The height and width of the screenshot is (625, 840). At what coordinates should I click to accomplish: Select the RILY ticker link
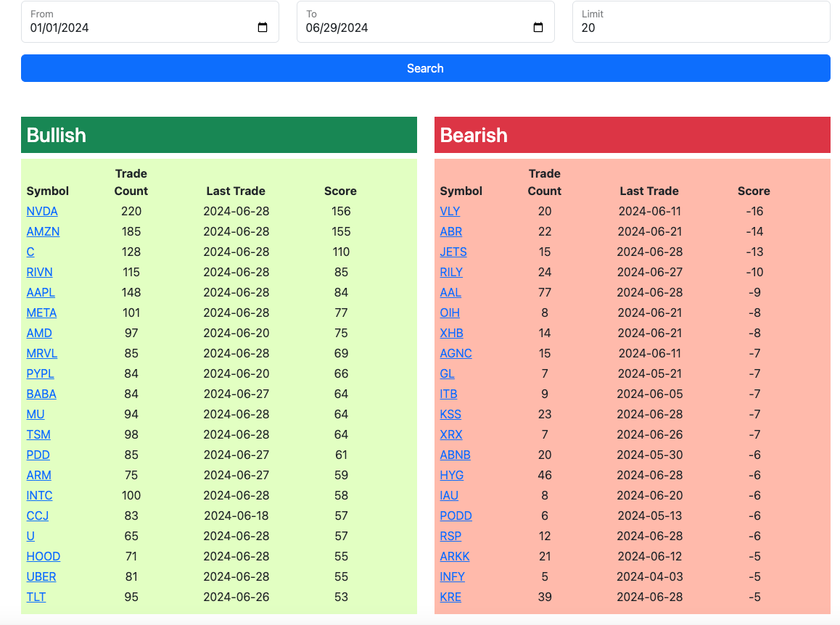click(451, 272)
